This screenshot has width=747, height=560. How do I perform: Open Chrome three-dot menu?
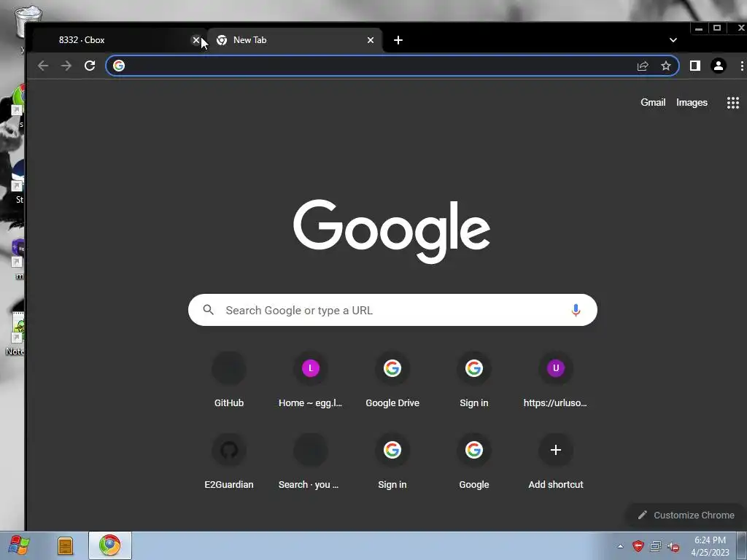click(742, 66)
